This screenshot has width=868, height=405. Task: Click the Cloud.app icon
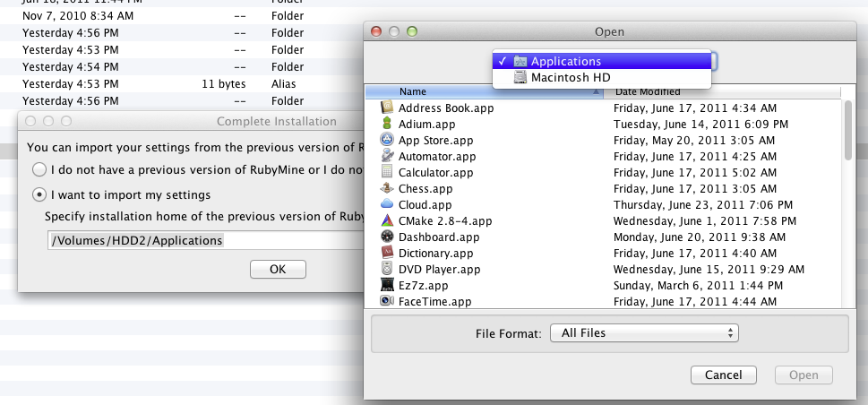tap(387, 204)
